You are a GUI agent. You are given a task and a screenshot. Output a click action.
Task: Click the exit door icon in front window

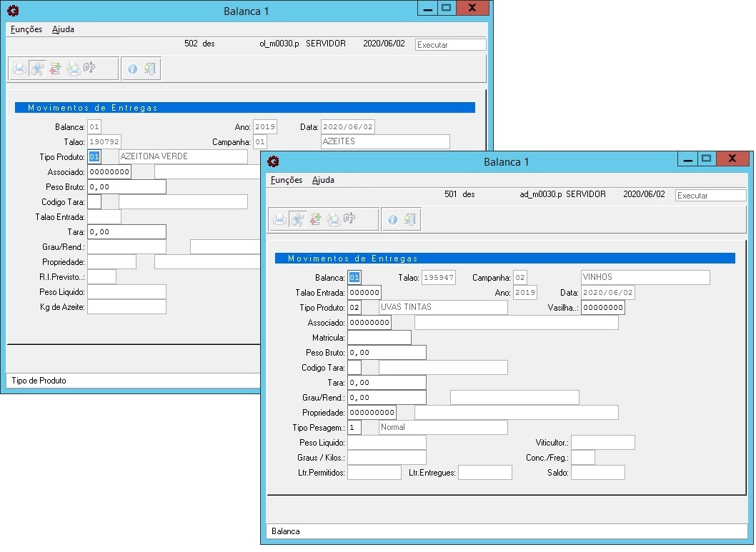(x=410, y=220)
